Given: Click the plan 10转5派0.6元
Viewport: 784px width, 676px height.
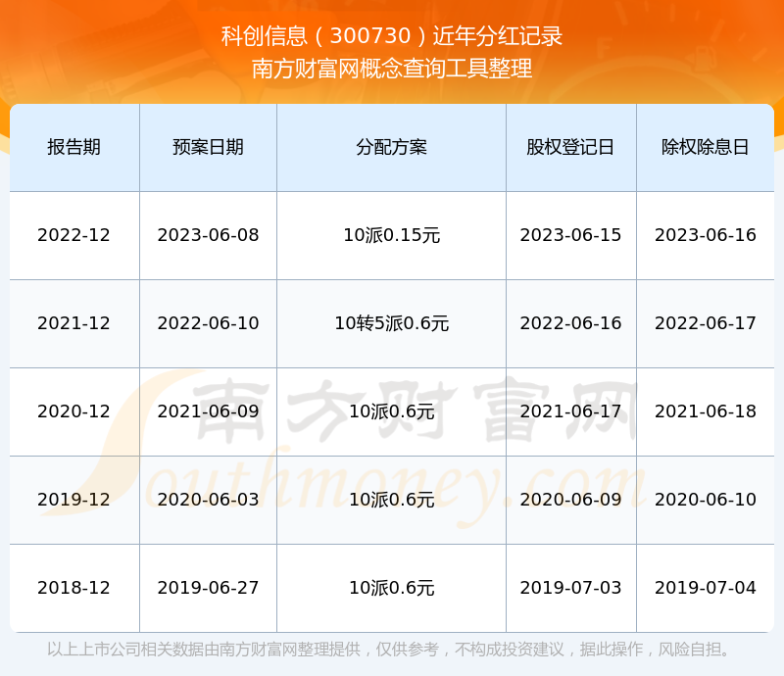Looking at the screenshot, I should pyautogui.click(x=391, y=323).
